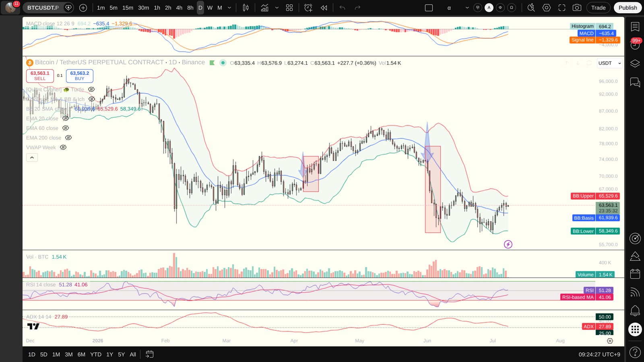Switch to the 6M date range
Image resolution: width=644 pixels, height=362 pixels.
[x=81, y=354]
